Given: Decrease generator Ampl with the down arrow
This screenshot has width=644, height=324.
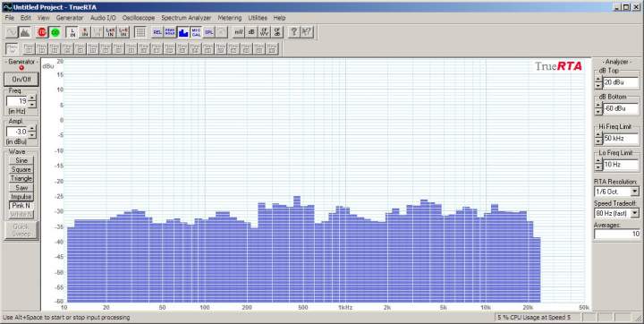Looking at the screenshot, I should coord(32,135).
